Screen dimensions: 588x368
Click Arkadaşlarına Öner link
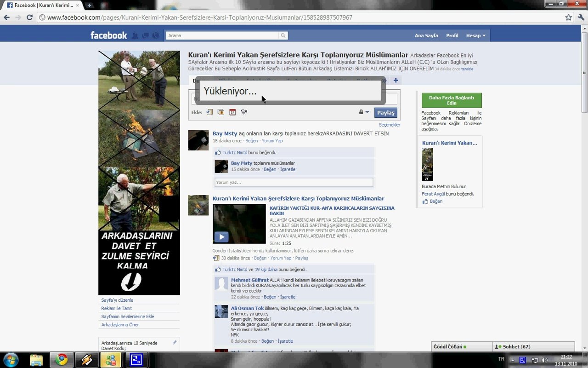click(120, 325)
